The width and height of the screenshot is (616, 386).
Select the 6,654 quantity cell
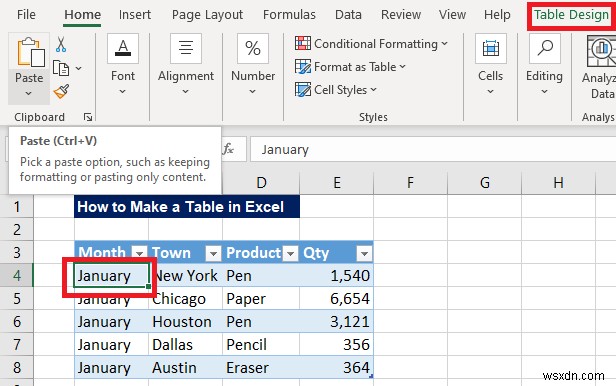[336, 299]
